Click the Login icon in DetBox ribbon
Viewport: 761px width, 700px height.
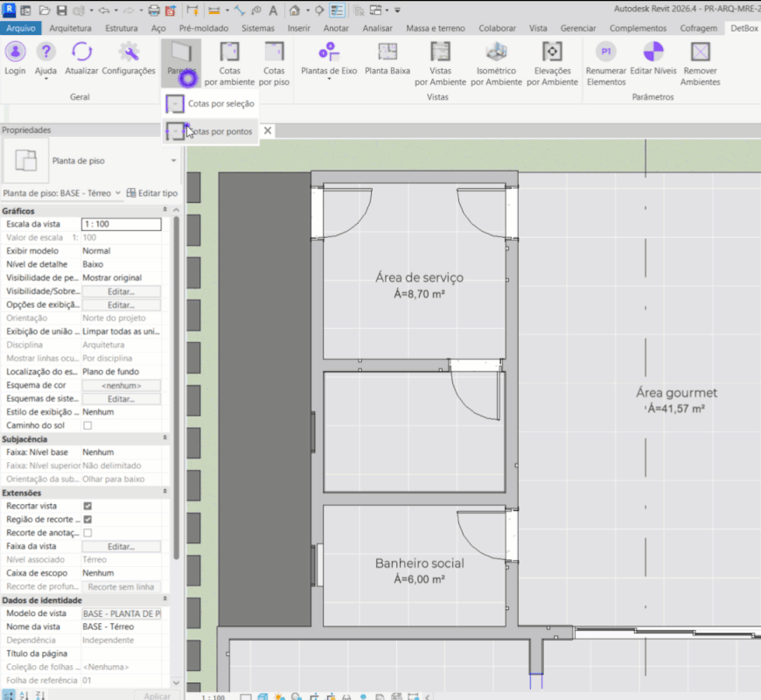[x=15, y=59]
